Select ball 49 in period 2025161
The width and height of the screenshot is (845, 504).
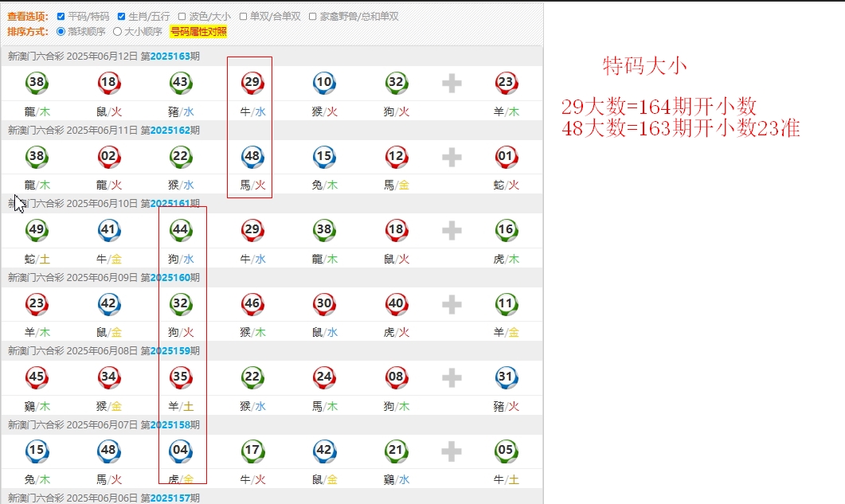pos(37,230)
